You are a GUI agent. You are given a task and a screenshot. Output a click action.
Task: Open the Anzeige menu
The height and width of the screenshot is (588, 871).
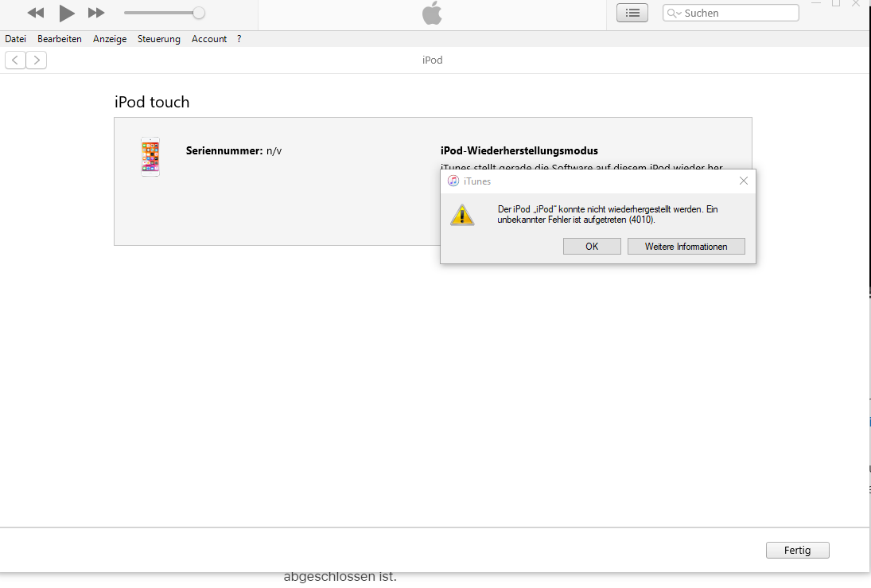point(110,39)
